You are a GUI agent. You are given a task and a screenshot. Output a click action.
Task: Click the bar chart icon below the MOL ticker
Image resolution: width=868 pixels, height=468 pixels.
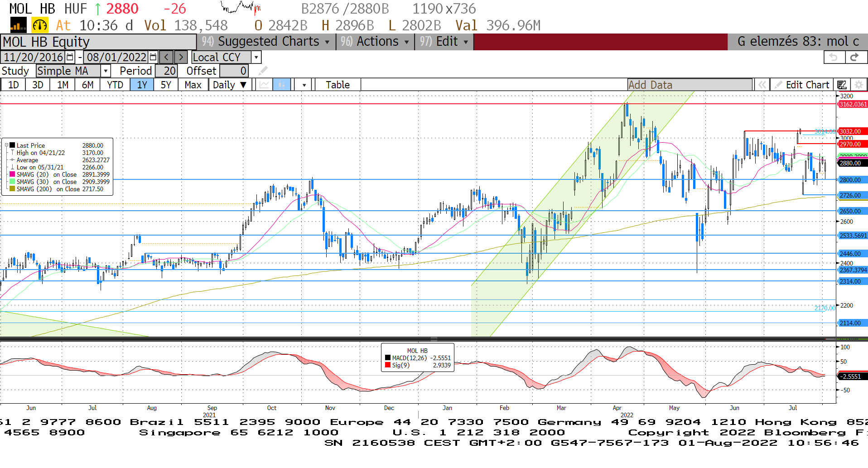(18, 25)
